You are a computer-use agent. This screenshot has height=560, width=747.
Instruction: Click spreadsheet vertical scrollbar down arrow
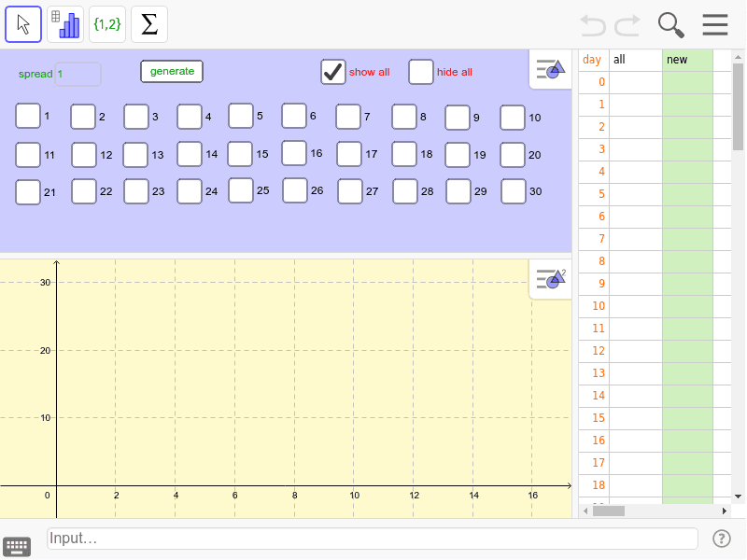coord(738,497)
